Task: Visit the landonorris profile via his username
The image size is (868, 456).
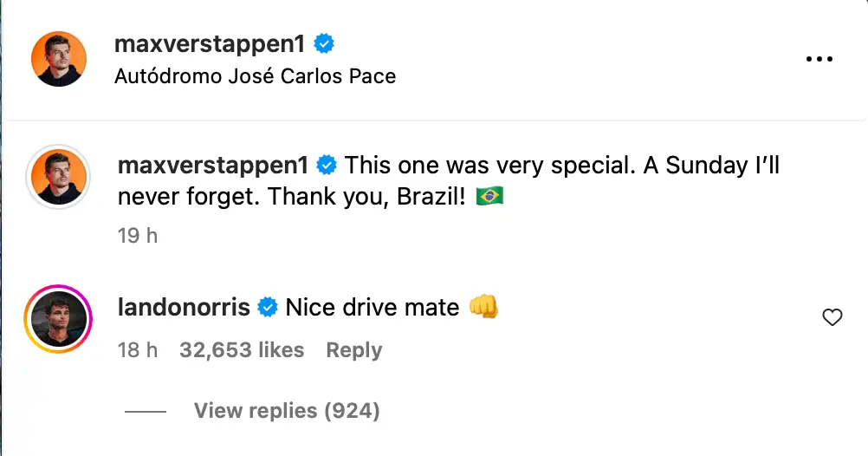Action: [184, 307]
